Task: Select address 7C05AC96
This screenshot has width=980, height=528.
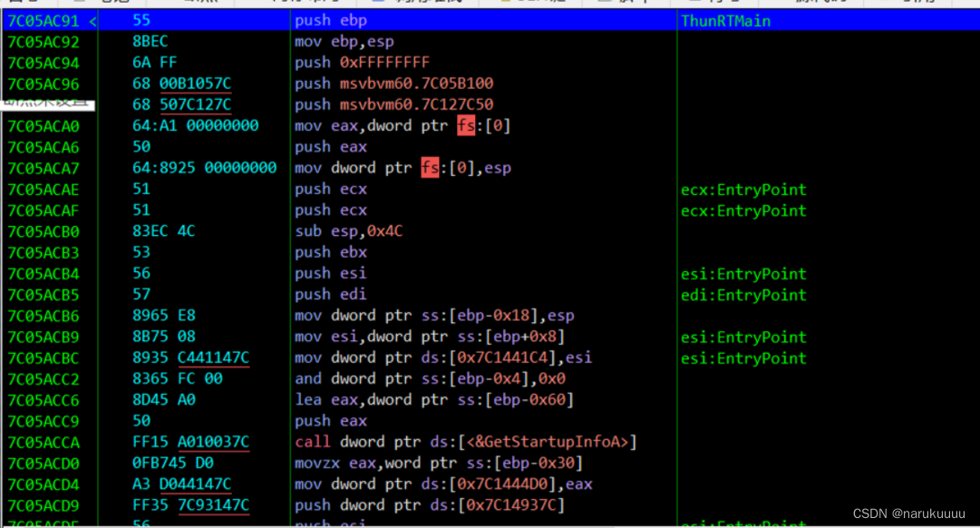Action: pos(44,84)
